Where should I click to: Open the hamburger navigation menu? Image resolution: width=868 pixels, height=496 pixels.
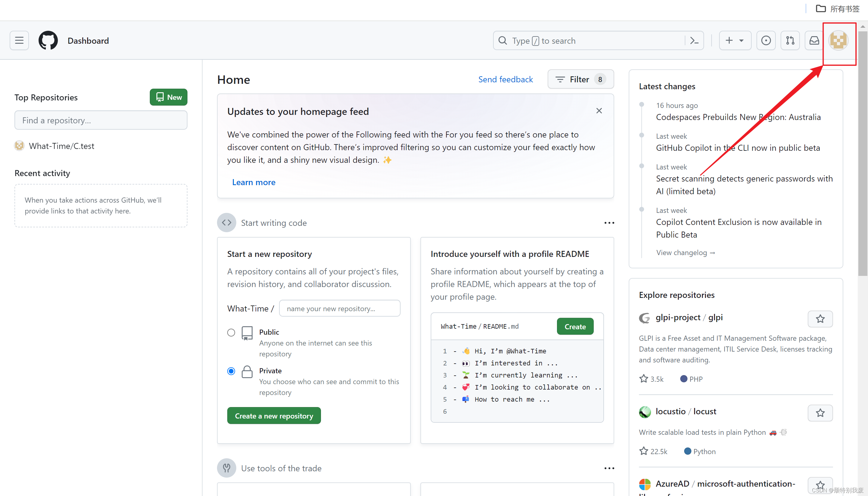tap(19, 40)
